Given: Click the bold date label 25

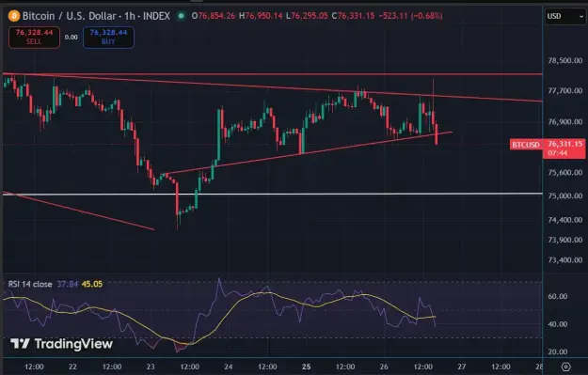Looking at the screenshot, I should (306, 367).
